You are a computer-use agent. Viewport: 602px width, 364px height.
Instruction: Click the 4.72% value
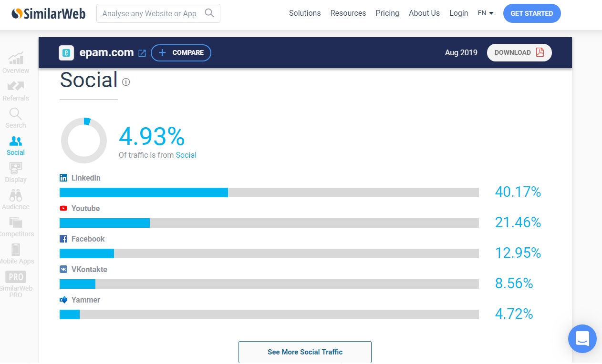click(514, 314)
